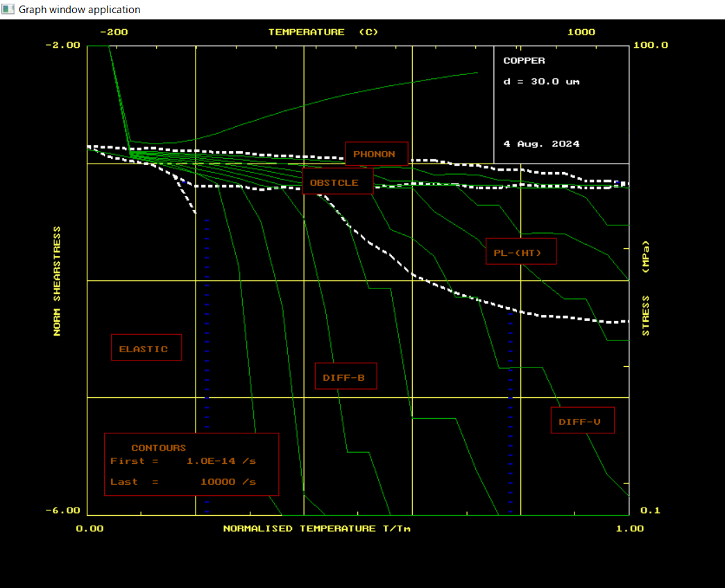This screenshot has height=588, width=725.
Task: Click the 'First = 1.0E-14 /s' contour value
Action: (183, 461)
